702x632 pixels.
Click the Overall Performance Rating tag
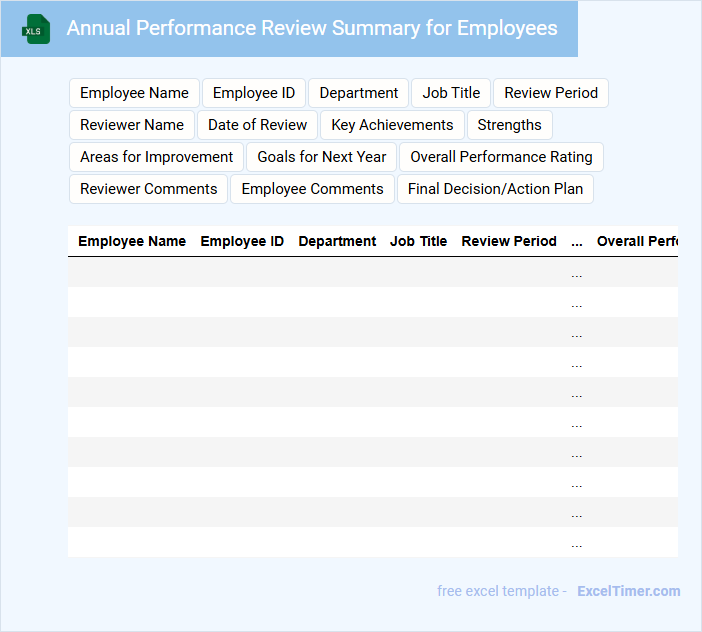click(x=501, y=157)
